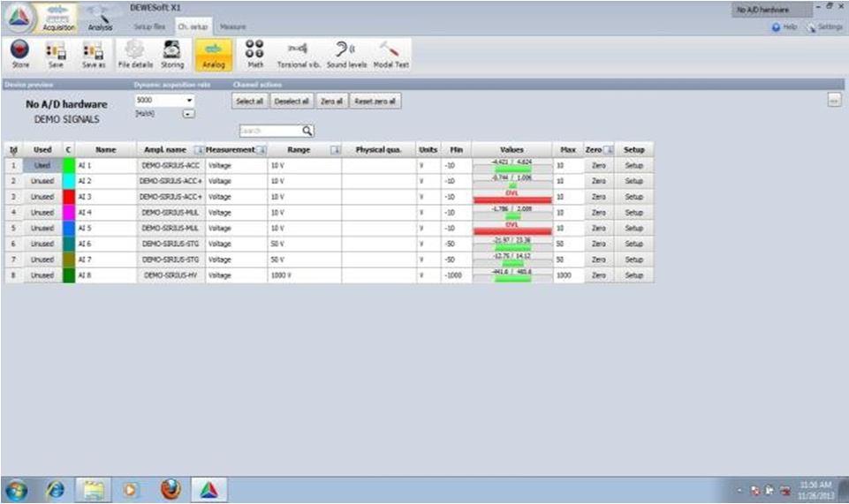Click cyan color swatch of AI 2
This screenshot has height=504, width=849.
pos(69,181)
